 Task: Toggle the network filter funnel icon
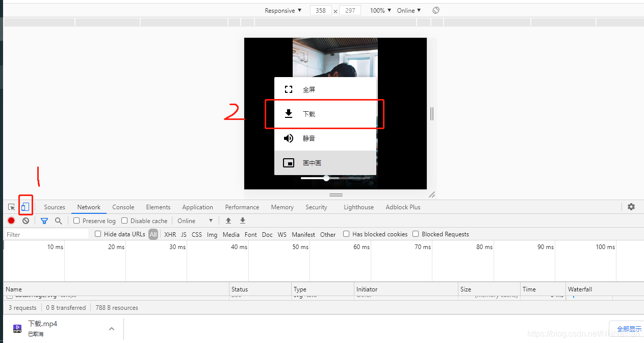tap(44, 220)
